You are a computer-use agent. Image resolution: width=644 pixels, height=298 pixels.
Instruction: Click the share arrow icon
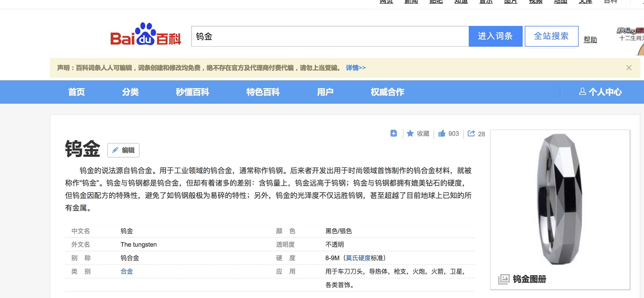[x=471, y=133]
